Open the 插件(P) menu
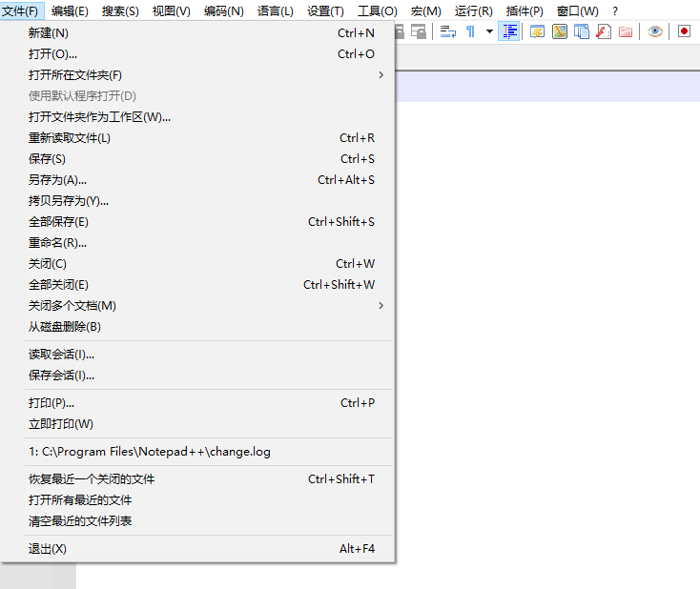The width and height of the screenshot is (700, 589). click(x=525, y=10)
